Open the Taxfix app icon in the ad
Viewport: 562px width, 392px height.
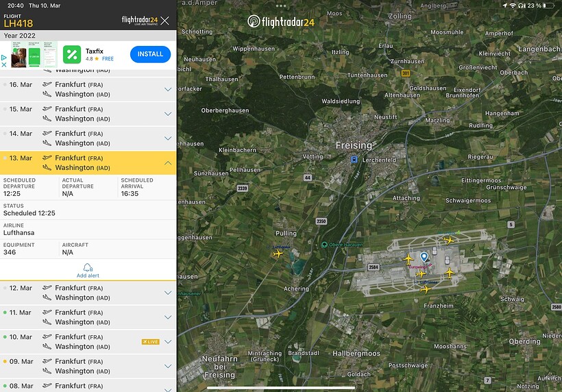pos(72,54)
